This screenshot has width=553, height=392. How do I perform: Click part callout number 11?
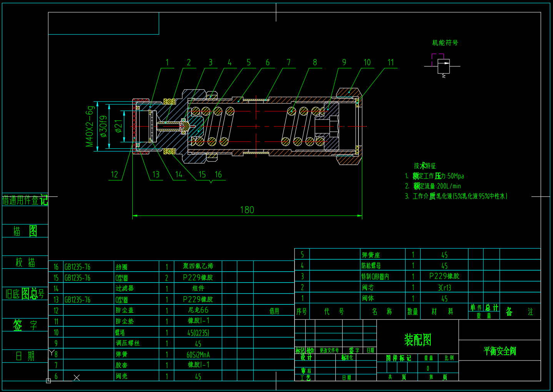(x=390, y=62)
